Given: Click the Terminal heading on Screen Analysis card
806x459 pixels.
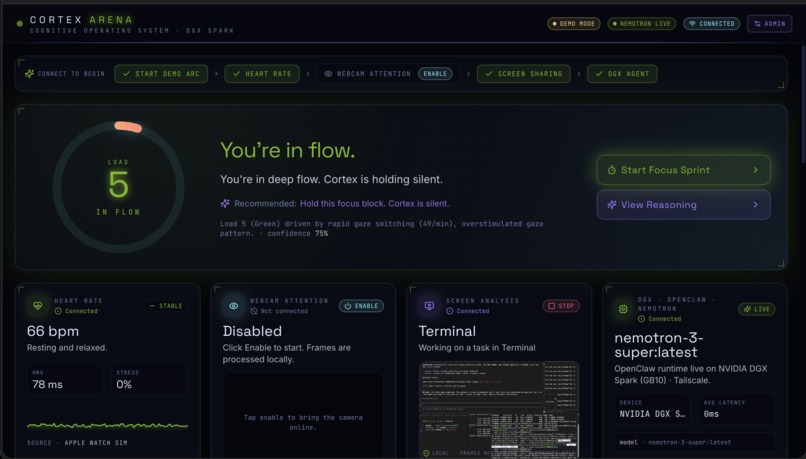Looking at the screenshot, I should pos(447,331).
